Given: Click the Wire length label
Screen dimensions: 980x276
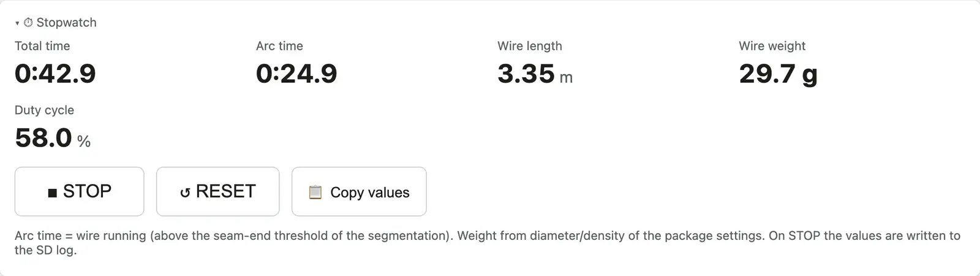Looking at the screenshot, I should tap(530, 46).
